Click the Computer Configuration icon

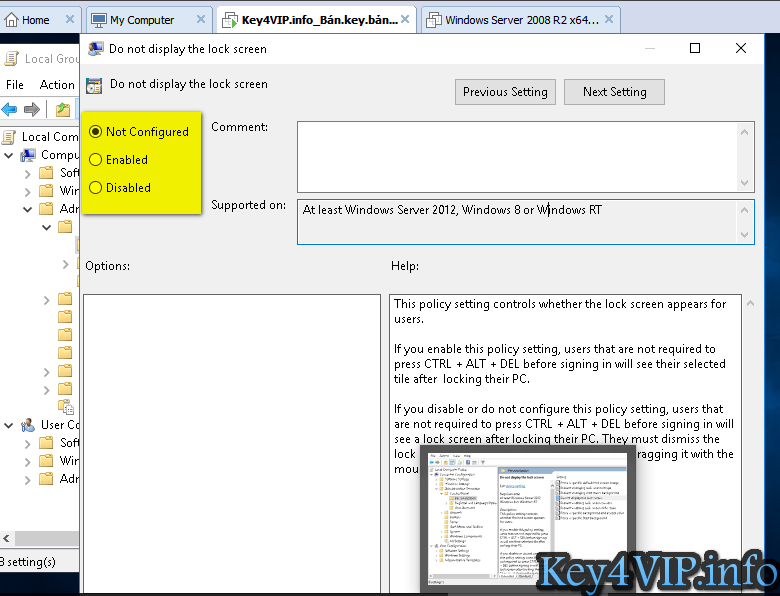point(28,155)
